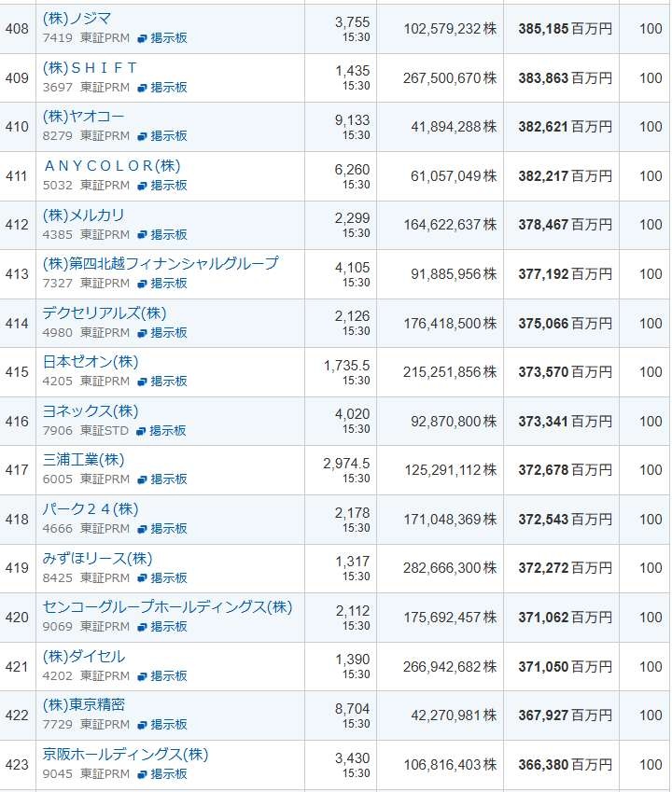The width and height of the screenshot is (672, 792).
Task: Open 京阪ホールディングス(株) stock page
Action: [125, 754]
